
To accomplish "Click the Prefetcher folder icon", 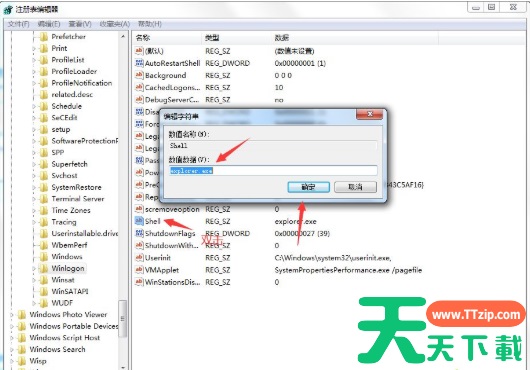I will point(44,36).
